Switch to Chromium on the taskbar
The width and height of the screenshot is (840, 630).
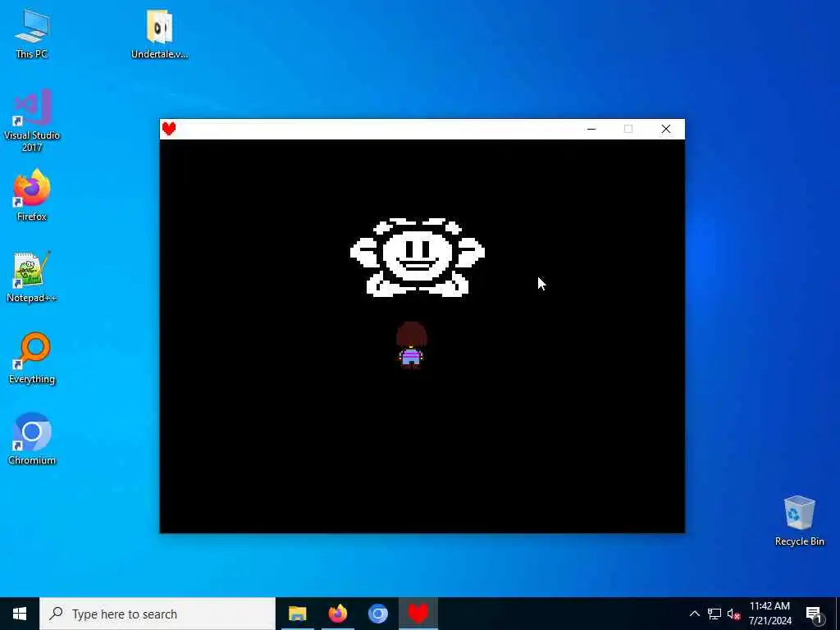tap(377, 614)
